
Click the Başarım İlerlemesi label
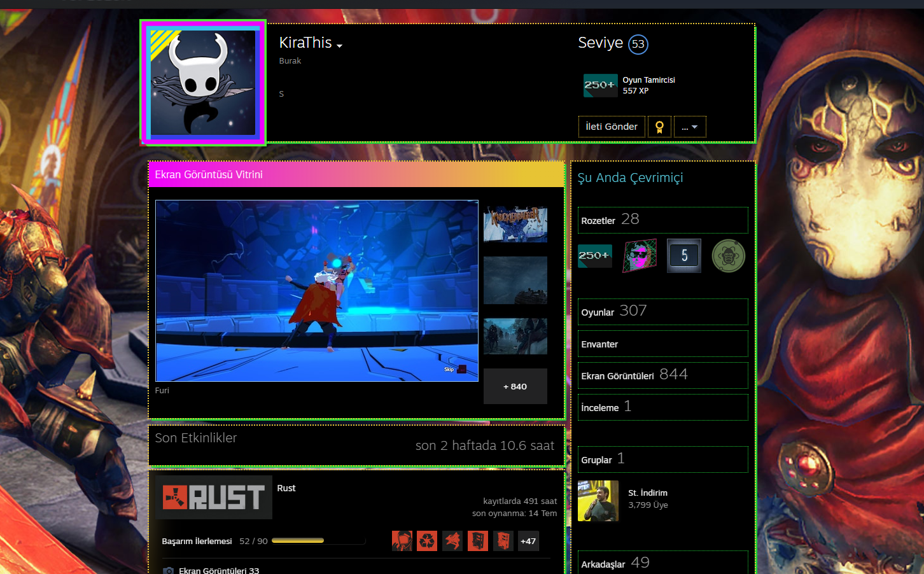[197, 541]
